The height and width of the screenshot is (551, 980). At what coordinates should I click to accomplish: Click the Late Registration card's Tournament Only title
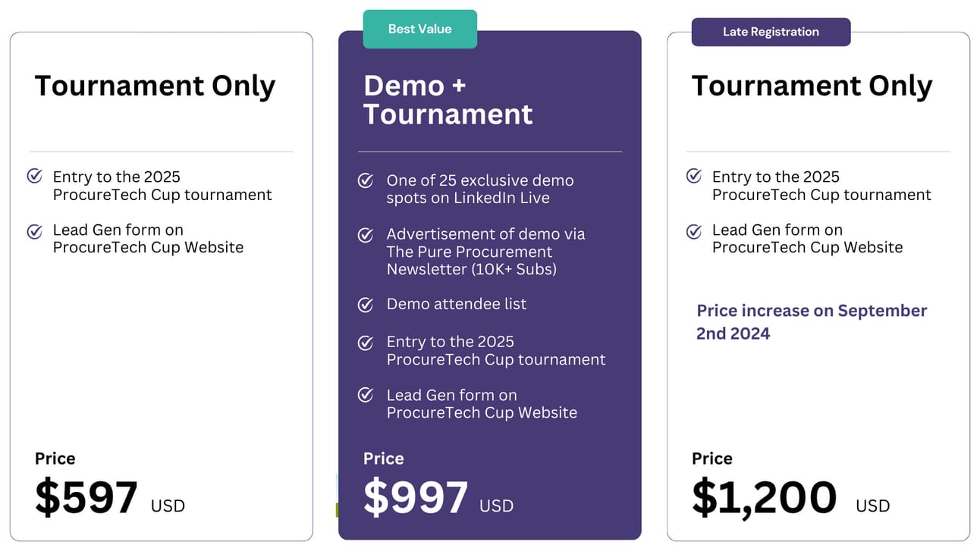click(812, 86)
